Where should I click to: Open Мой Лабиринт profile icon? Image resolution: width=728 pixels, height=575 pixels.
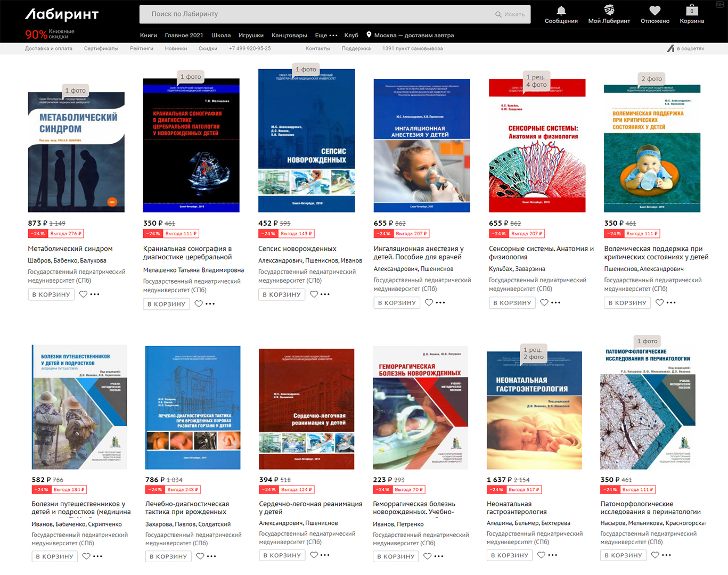pyautogui.click(x=609, y=11)
